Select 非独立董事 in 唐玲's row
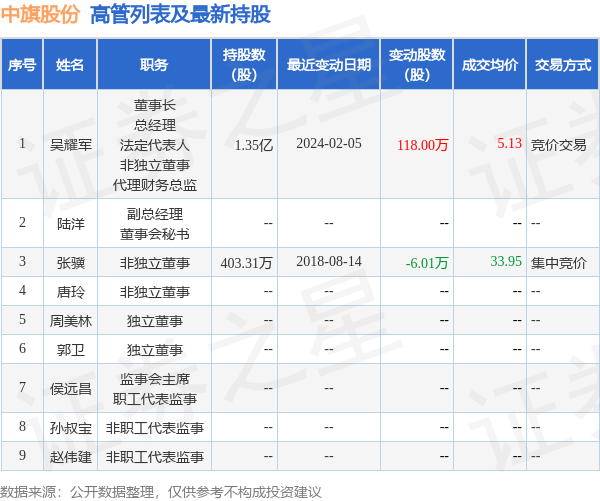This screenshot has width=600, height=501. (155, 292)
